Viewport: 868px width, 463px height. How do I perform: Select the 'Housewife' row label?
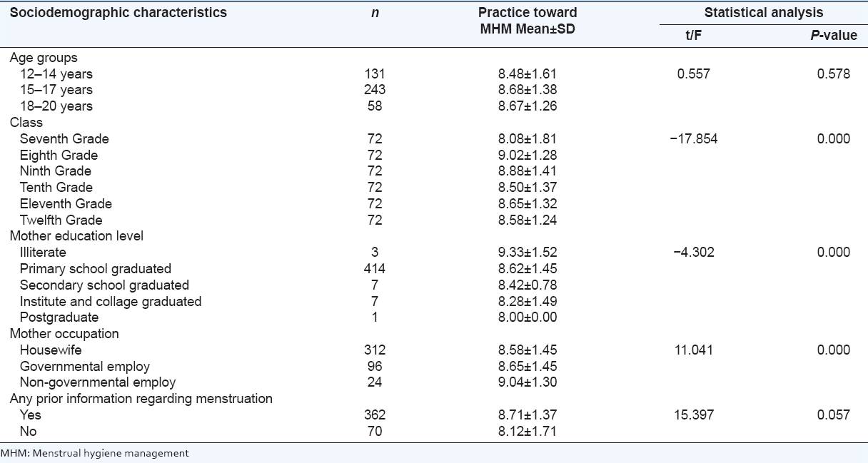click(x=51, y=350)
